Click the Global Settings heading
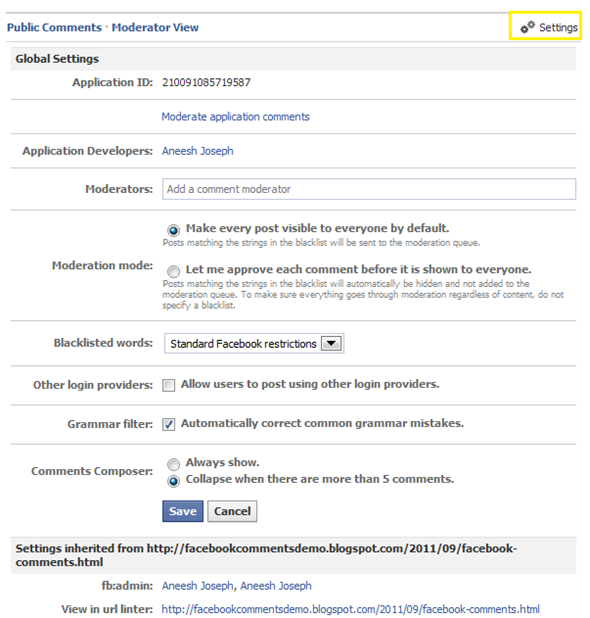This screenshot has width=590, height=618. point(57,59)
